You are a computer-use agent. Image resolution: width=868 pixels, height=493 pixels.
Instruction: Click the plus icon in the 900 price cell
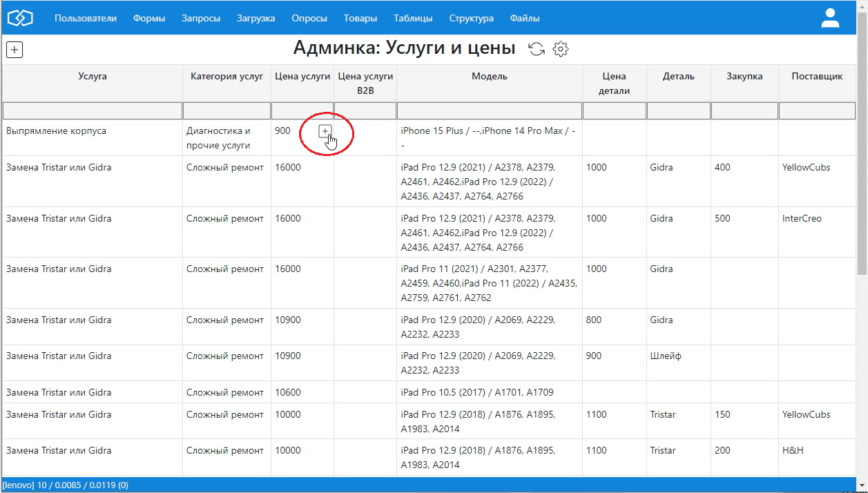coord(325,131)
